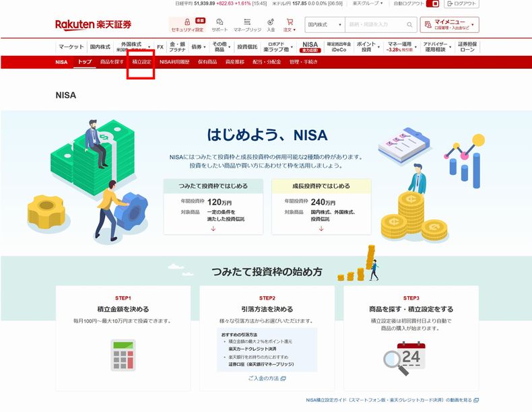This screenshot has width=532, height=412.
Task: Select the 資産推移 tab
Action: click(x=235, y=62)
